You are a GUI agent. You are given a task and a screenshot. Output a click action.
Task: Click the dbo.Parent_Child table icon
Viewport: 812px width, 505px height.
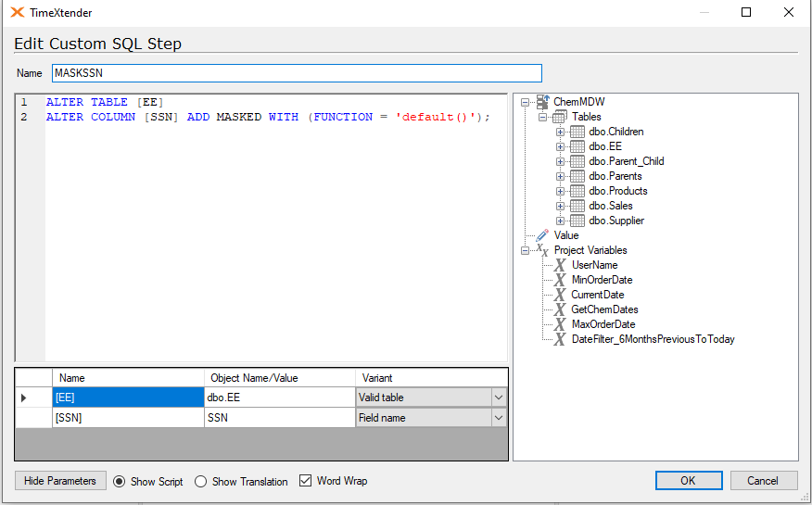[x=577, y=161]
